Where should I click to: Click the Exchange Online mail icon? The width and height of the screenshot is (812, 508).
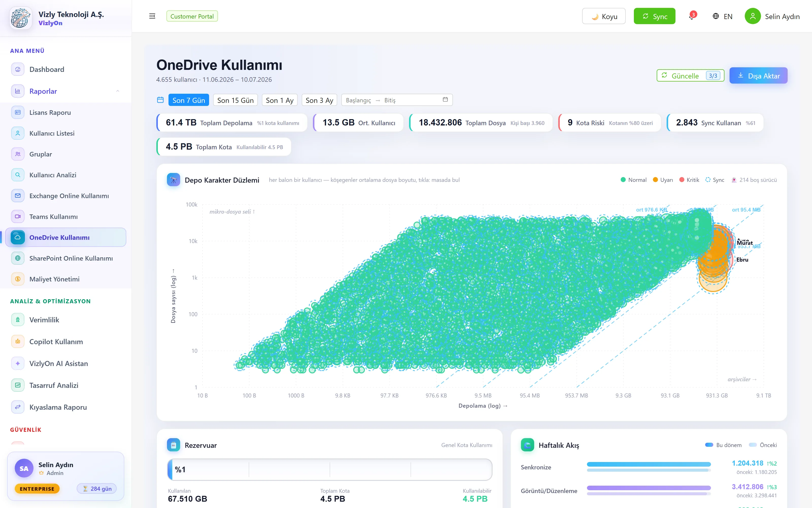click(18, 196)
